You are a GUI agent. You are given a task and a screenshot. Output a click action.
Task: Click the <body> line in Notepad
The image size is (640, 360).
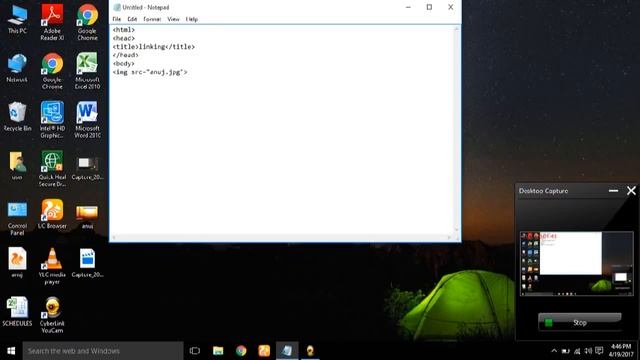point(124,64)
